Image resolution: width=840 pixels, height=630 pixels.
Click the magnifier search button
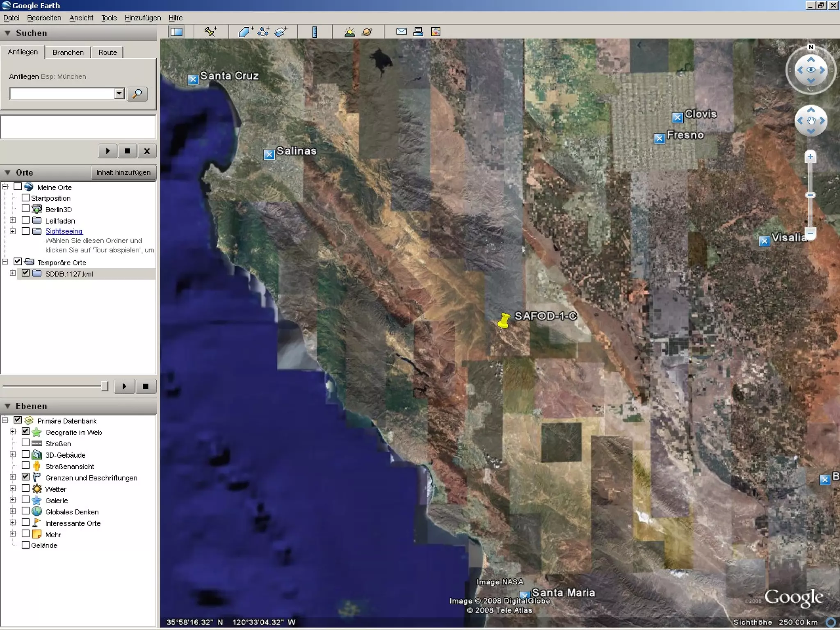(x=137, y=94)
